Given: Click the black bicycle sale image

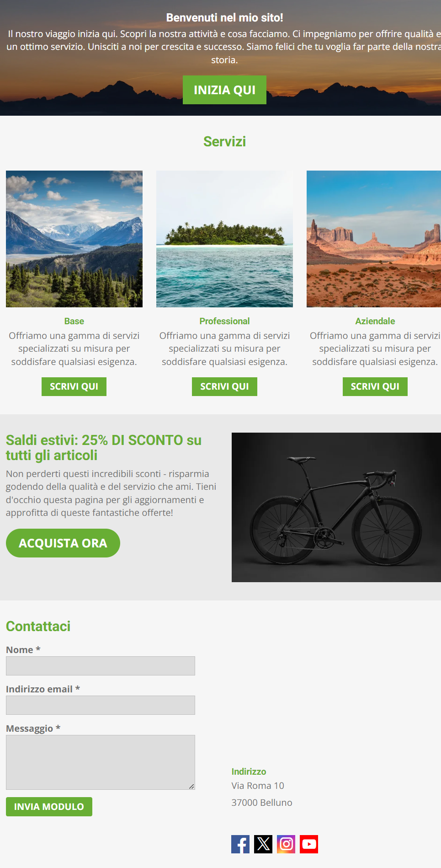Looking at the screenshot, I should tap(336, 507).
